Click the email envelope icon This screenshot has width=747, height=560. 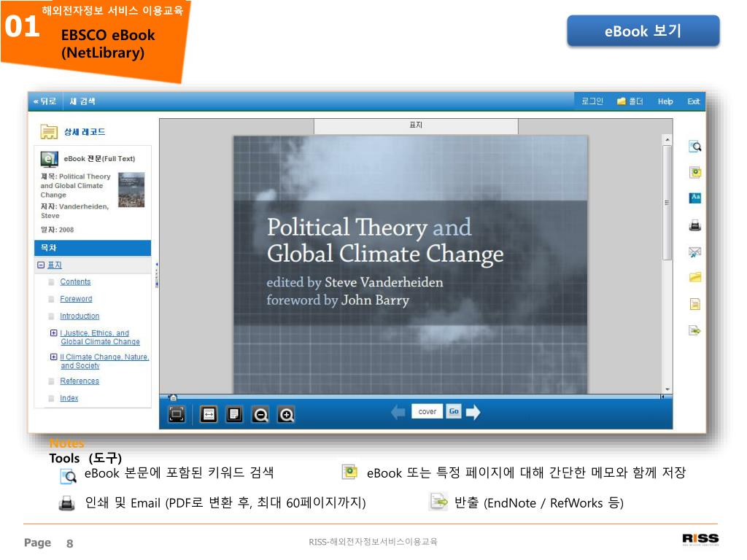(x=695, y=252)
